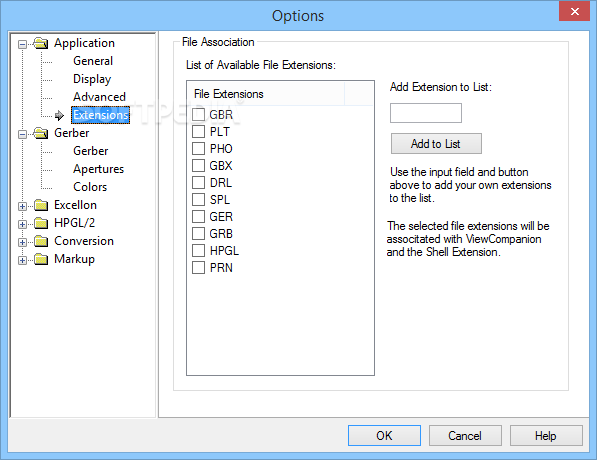Expand the Markup tree node
597x460 pixels.
coord(22,260)
